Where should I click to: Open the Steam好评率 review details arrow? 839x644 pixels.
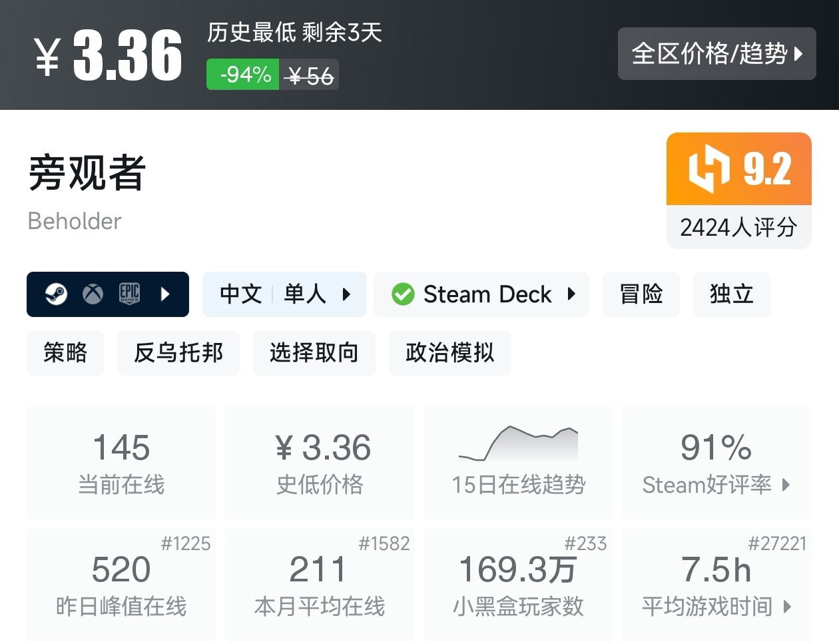click(786, 485)
